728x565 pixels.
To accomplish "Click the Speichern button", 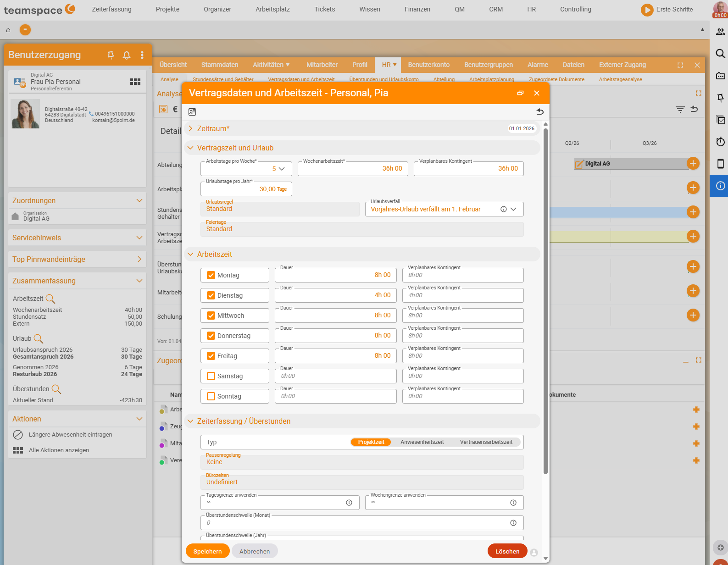I will click(207, 551).
